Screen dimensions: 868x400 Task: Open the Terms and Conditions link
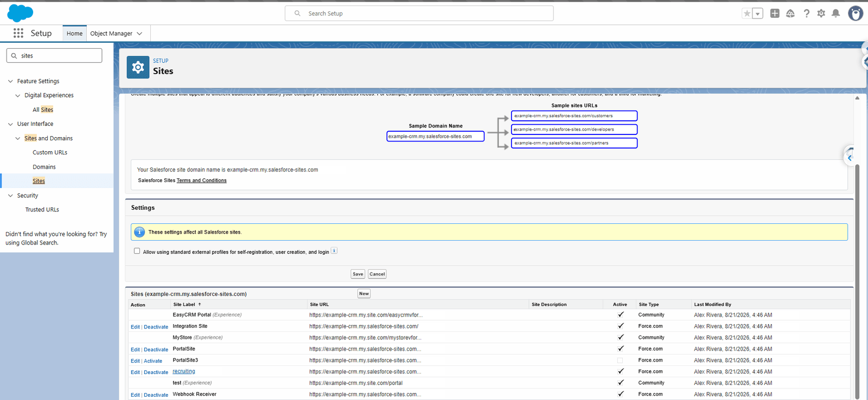point(202,180)
